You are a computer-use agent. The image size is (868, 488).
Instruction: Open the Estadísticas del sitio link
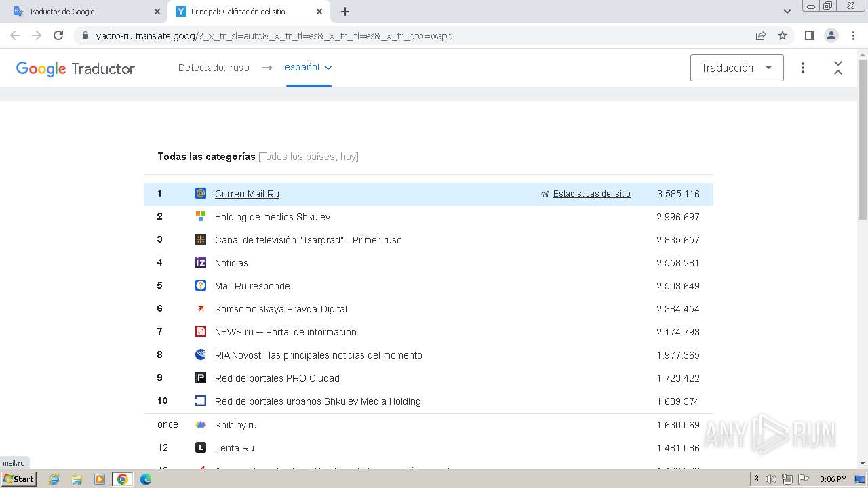click(592, 194)
